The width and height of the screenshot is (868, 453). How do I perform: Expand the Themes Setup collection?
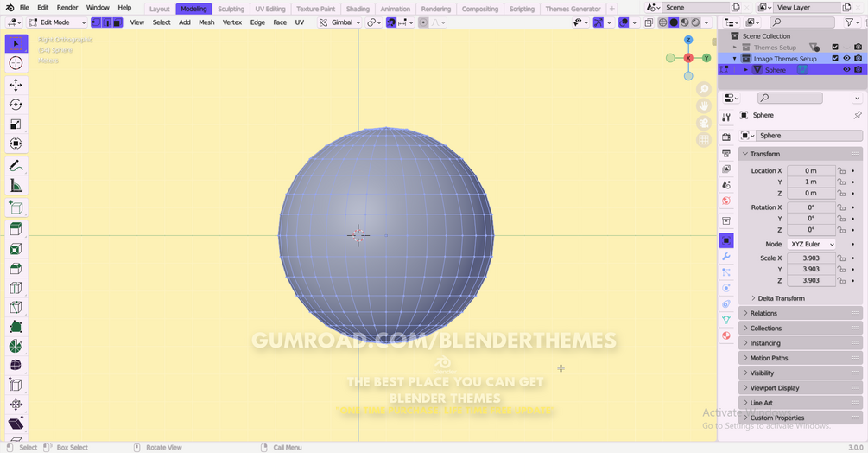(735, 47)
